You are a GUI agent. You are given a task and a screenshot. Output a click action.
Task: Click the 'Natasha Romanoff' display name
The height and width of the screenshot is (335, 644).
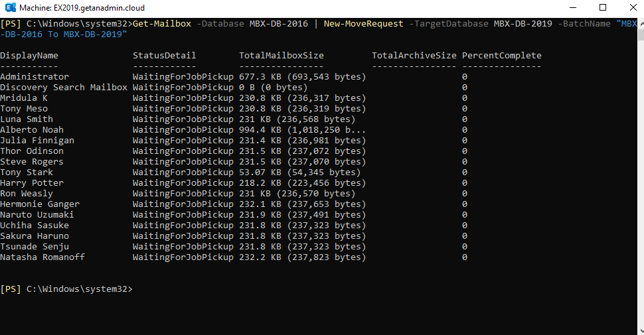(x=42, y=257)
